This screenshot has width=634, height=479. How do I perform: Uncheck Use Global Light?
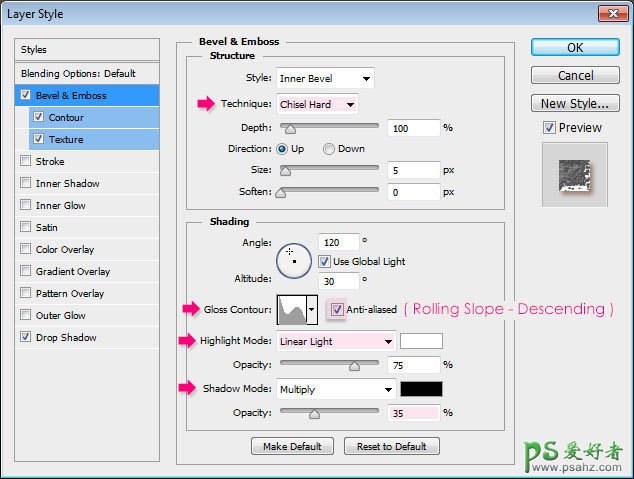(x=325, y=261)
